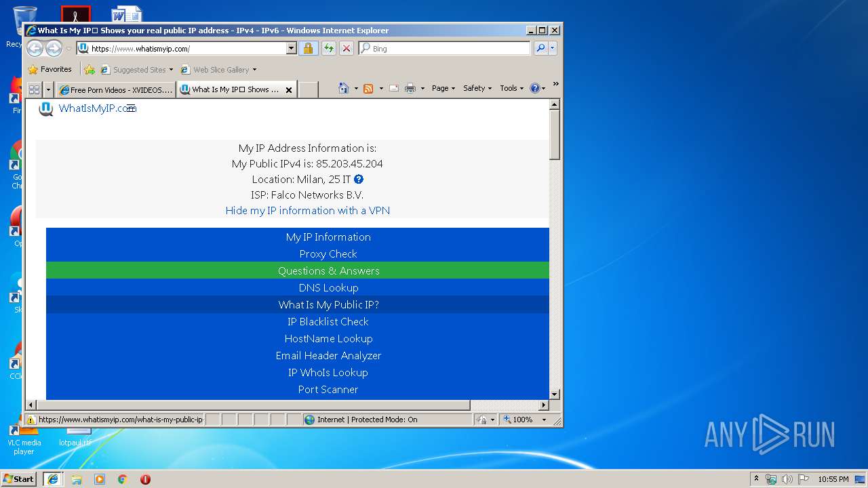Select My IP Information menu item

(x=328, y=237)
